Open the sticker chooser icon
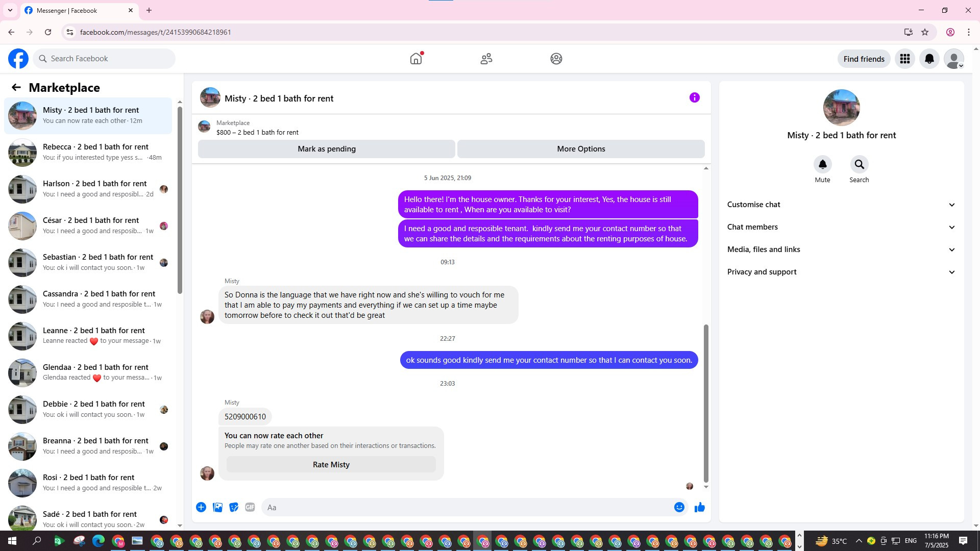 click(234, 507)
